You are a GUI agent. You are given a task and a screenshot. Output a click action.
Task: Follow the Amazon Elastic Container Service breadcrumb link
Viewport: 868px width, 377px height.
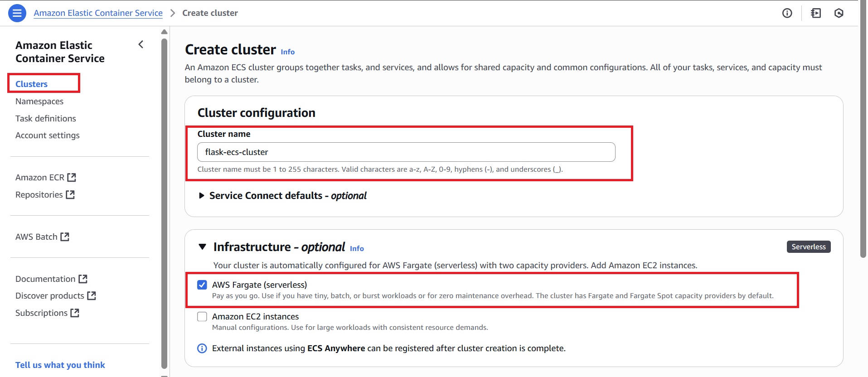tap(98, 13)
